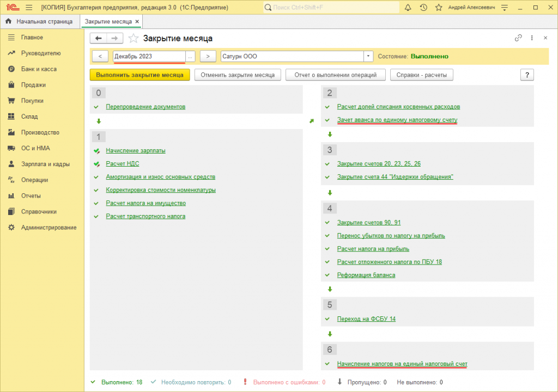The image size is (558, 392).
Task: Open Реформация баланса operation link
Action: 366,275
